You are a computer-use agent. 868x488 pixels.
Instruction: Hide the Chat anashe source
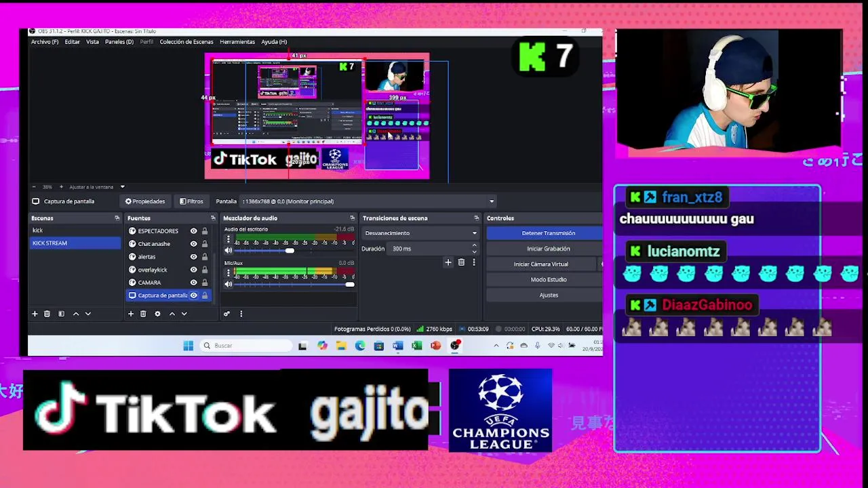[193, 244]
